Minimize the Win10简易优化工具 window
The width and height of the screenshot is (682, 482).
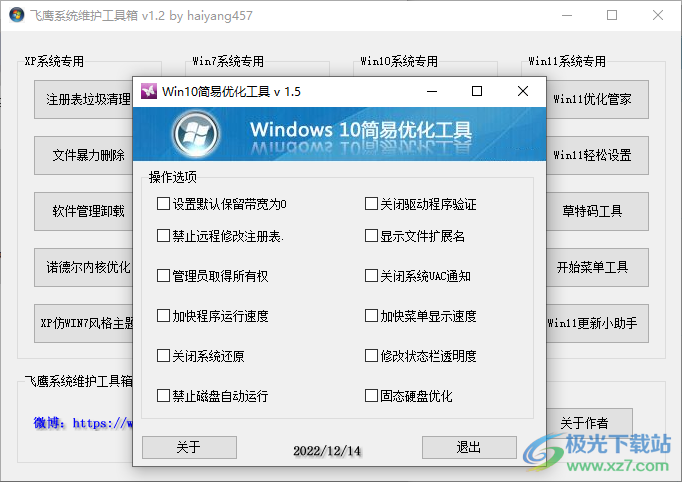[432, 91]
